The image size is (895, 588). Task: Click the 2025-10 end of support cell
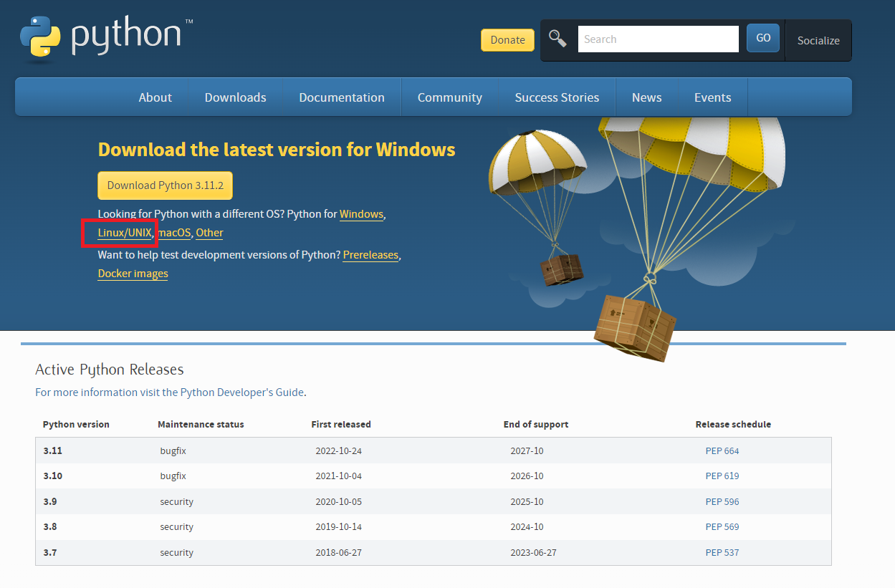point(527,502)
